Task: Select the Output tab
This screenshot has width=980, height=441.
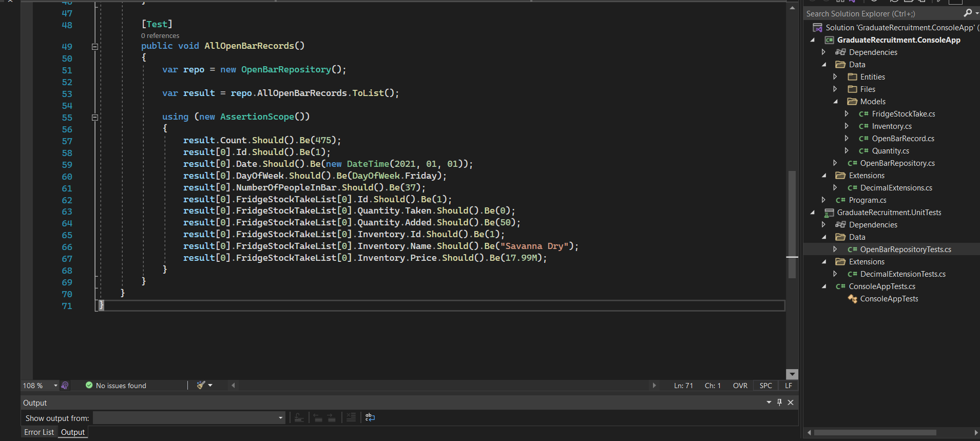Action: click(x=73, y=432)
